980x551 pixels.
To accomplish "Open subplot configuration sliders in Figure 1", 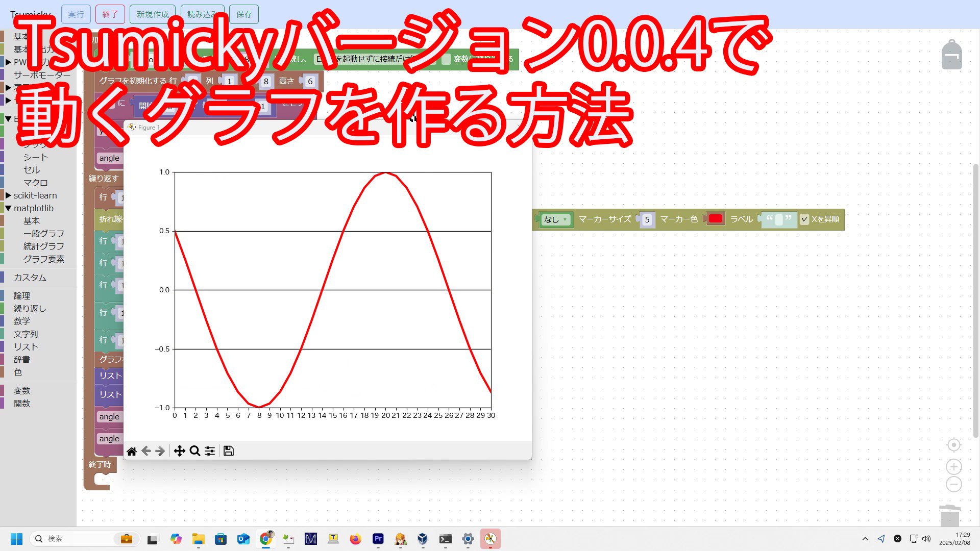I will pos(210,451).
